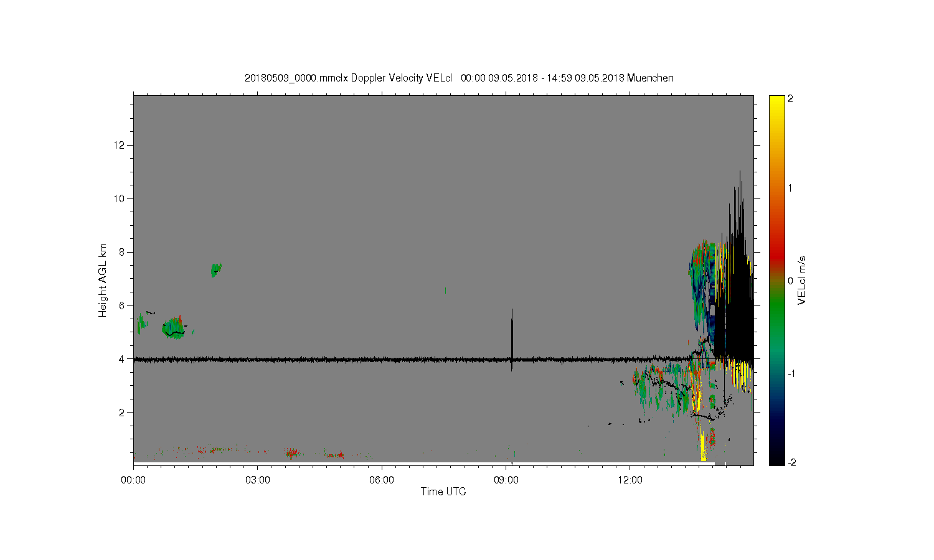Screen dimensions: 934x560
Task: Click the yellow precipitation streak near the ground
Action: coord(702,447)
